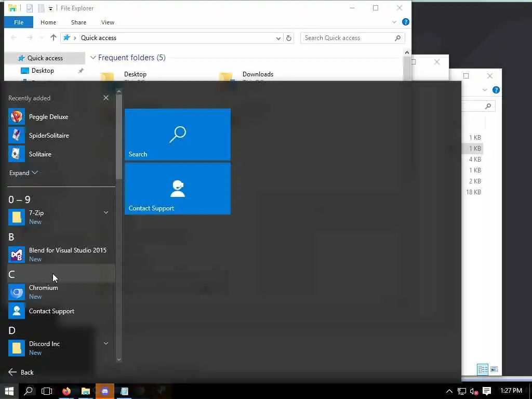Select Quick access in navigation pane

coord(45,58)
